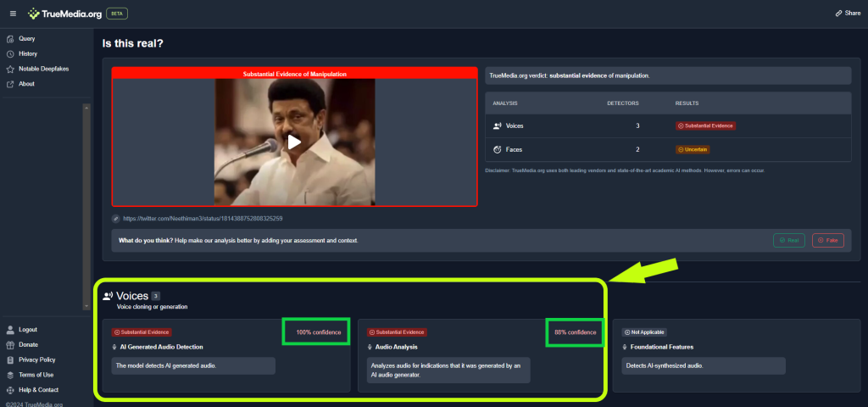Mark the media as Fake
868x407 pixels.
pos(827,240)
